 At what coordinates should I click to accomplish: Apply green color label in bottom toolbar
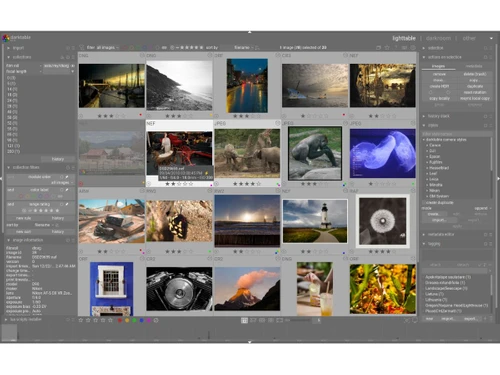coord(134,320)
